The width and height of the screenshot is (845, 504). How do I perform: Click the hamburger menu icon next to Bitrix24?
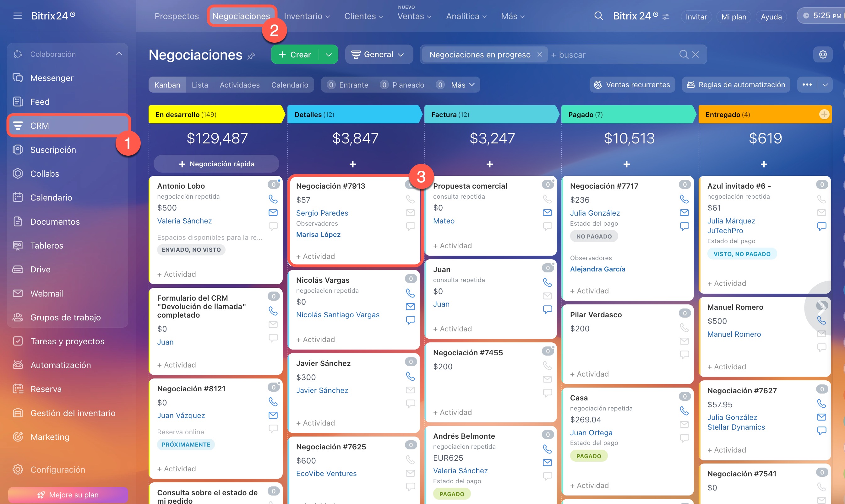[x=18, y=16]
